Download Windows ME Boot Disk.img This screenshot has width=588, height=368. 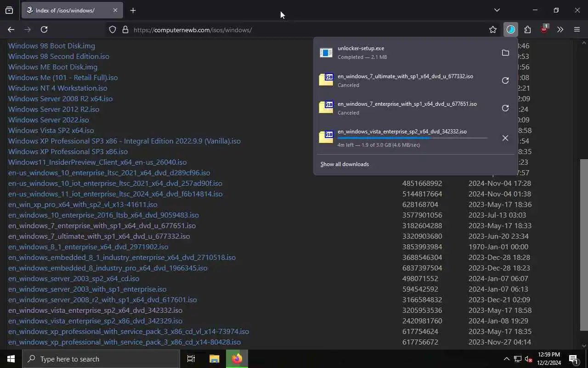point(53,67)
